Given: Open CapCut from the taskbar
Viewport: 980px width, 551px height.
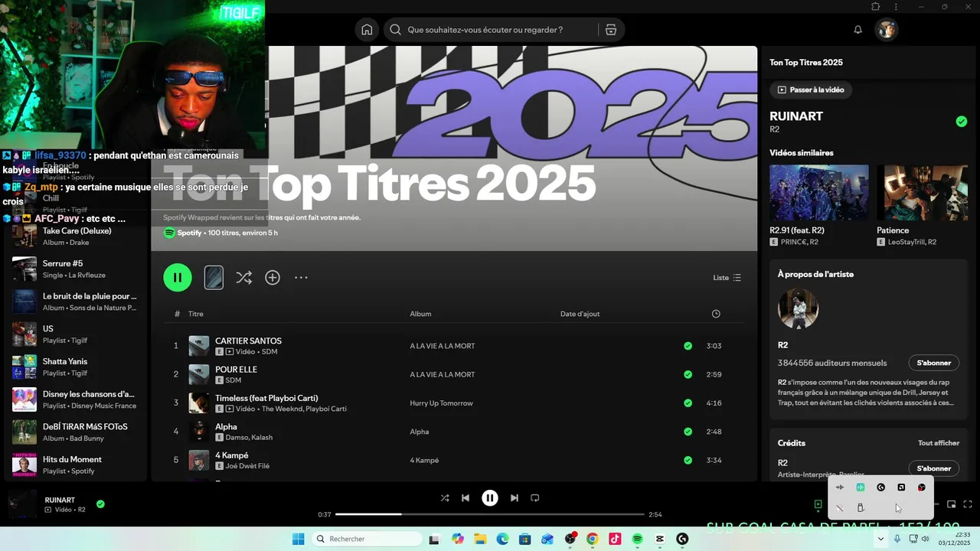Looking at the screenshot, I should [x=660, y=539].
